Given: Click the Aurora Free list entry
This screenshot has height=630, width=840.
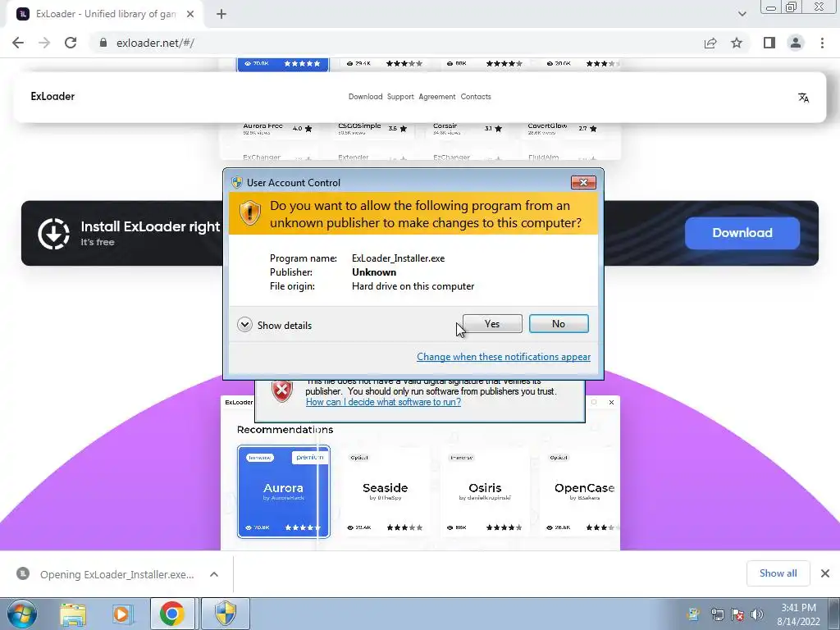Looking at the screenshot, I should (x=277, y=129).
